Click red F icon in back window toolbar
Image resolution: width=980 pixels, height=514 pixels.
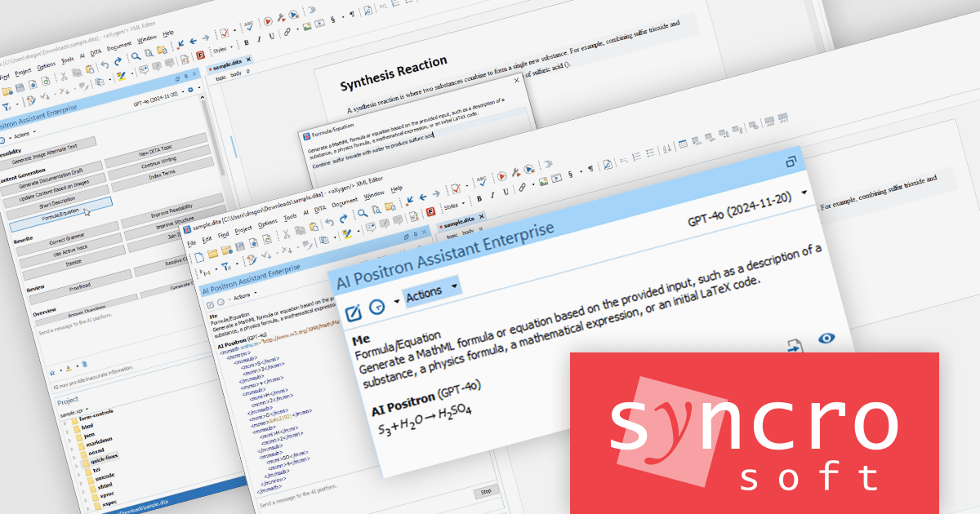200,55
